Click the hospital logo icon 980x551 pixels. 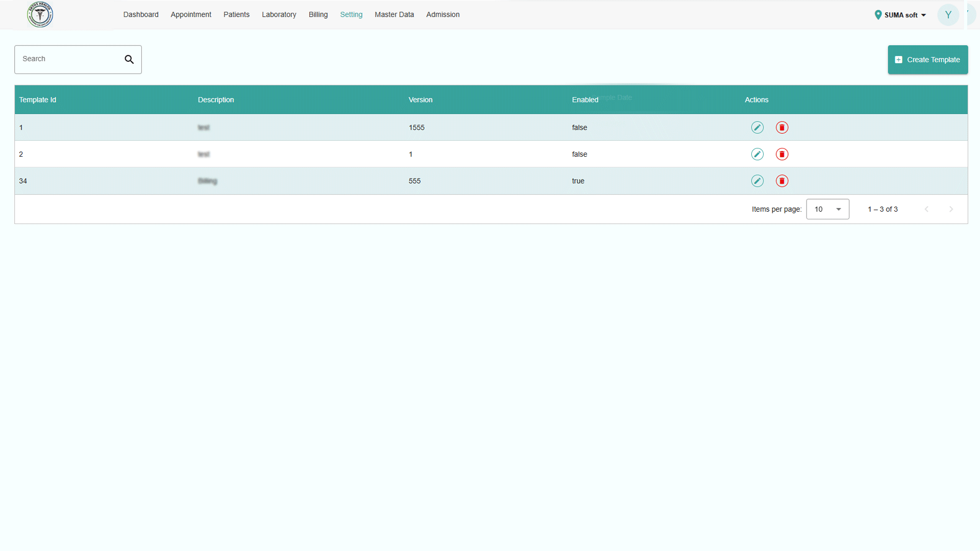click(40, 15)
